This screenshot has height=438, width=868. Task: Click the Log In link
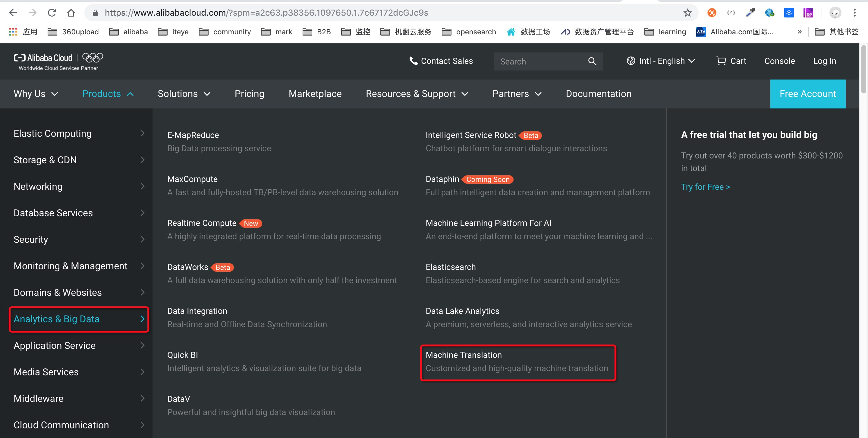click(x=824, y=61)
